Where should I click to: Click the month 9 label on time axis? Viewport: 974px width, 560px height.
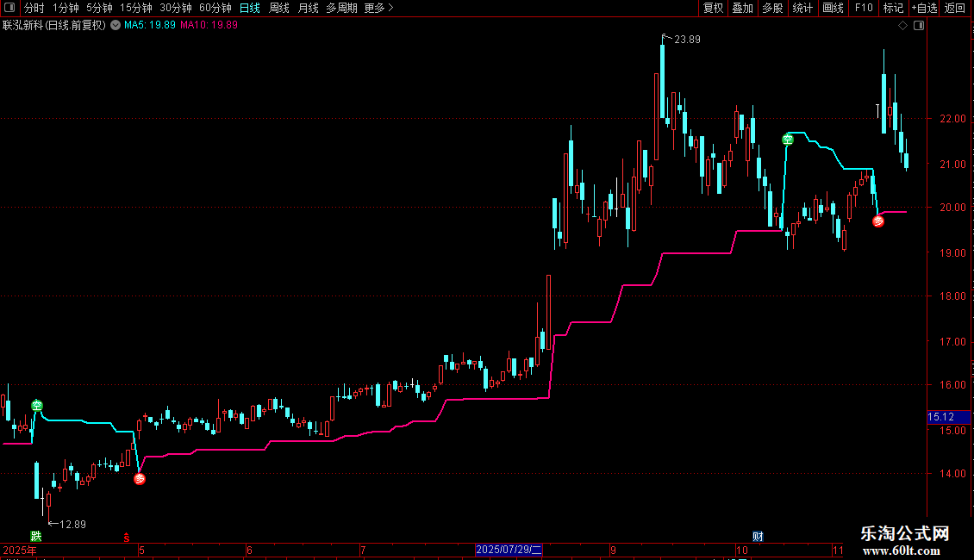[613, 550]
